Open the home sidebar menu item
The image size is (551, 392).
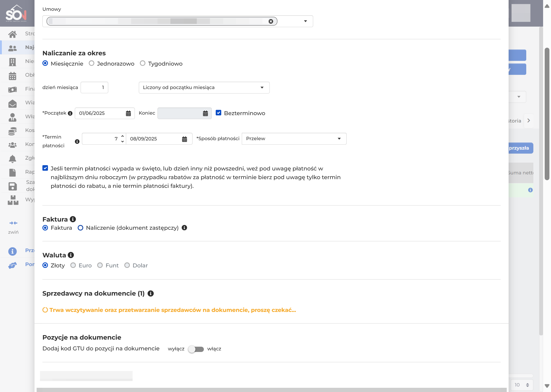click(x=12, y=34)
